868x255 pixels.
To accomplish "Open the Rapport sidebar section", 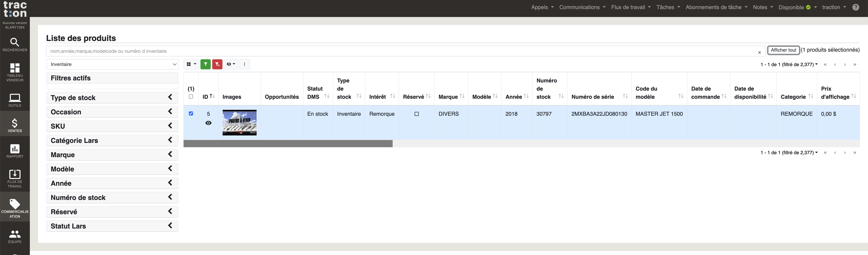I will (15, 151).
